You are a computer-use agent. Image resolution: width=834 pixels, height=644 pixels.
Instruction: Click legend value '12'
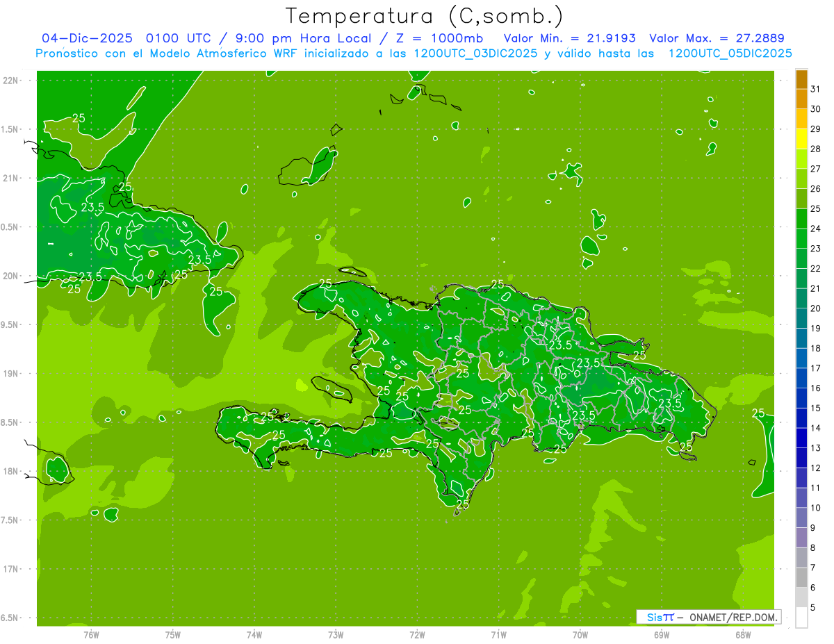pos(816,468)
